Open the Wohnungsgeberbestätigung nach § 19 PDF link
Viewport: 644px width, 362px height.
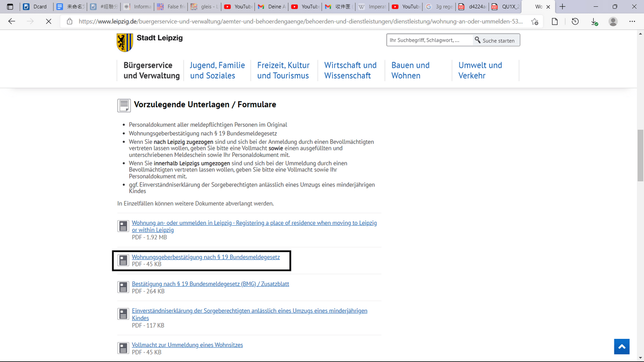tap(205, 257)
